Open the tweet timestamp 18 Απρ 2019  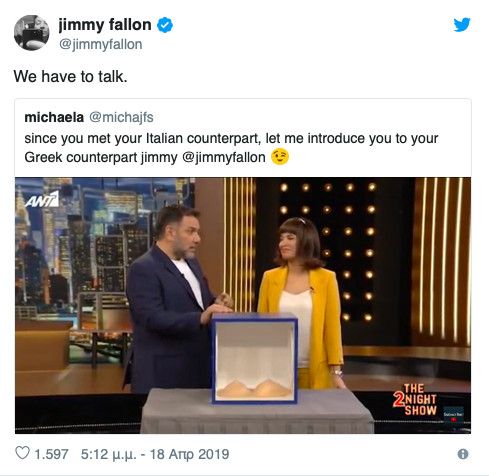(155, 454)
